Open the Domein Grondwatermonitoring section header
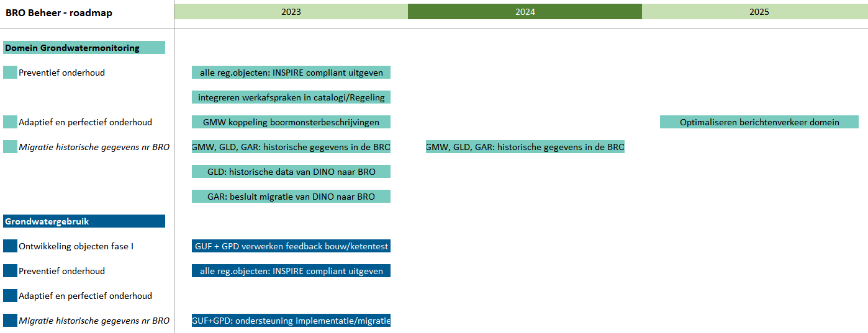868x333 pixels. click(x=84, y=48)
